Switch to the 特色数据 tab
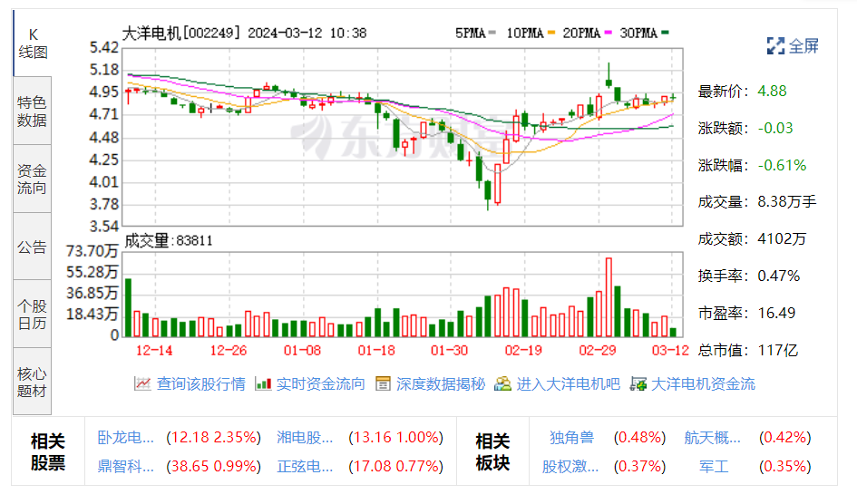The height and width of the screenshot is (504, 857). coord(33,111)
